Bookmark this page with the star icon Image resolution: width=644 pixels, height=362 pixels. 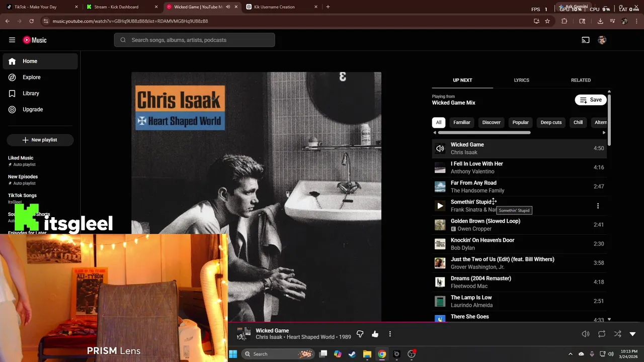point(547,21)
